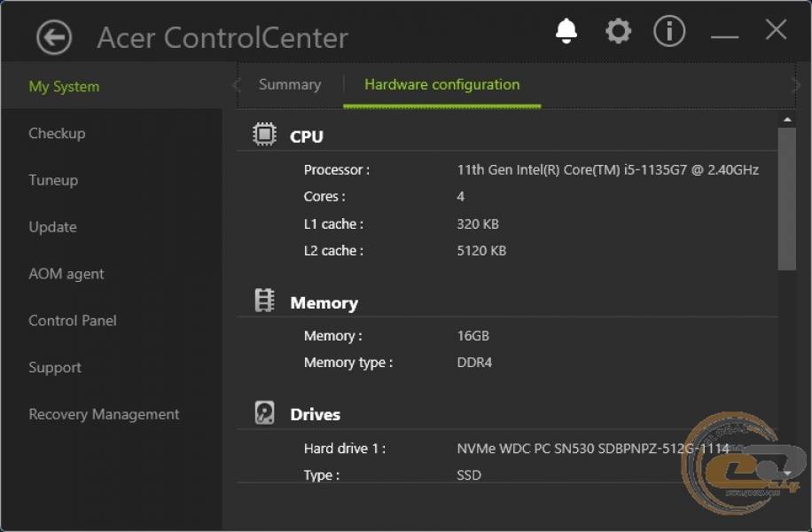Click the L2 cache : label
Screen dimensions: 812x532
click(333, 251)
